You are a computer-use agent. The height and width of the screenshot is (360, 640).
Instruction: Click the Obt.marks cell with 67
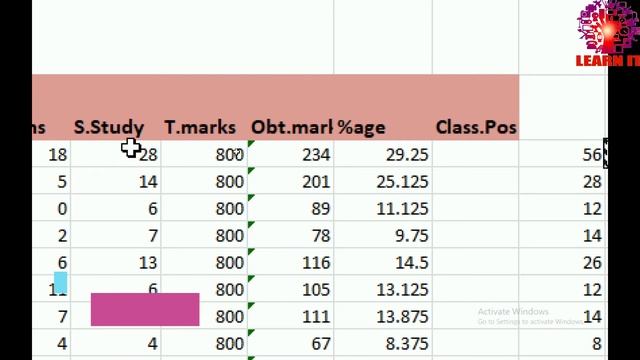pyautogui.click(x=291, y=343)
